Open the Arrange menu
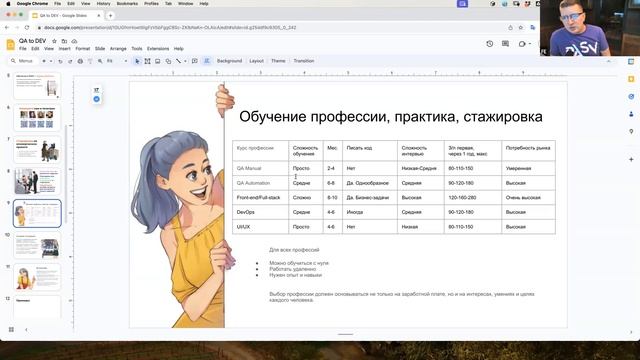 click(118, 49)
